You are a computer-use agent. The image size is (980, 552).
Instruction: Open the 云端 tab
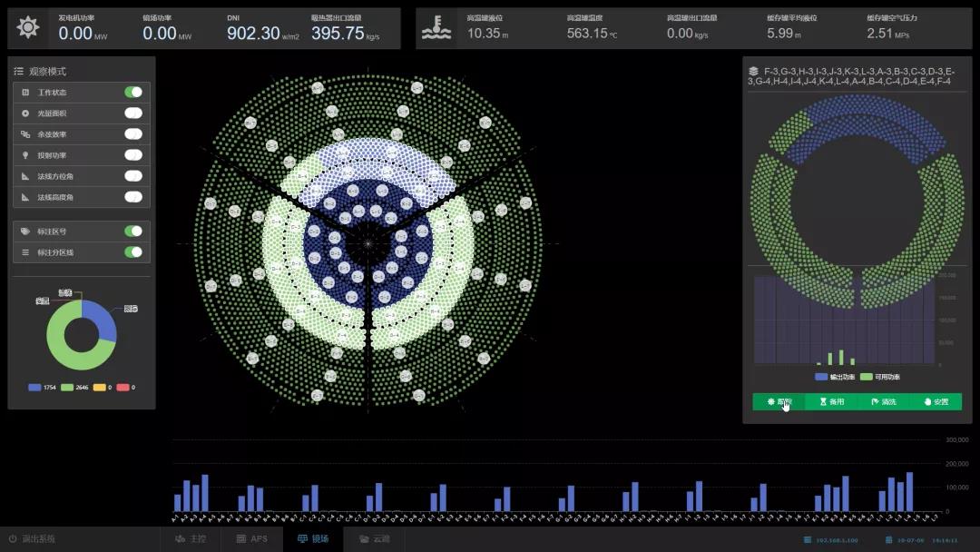374,538
